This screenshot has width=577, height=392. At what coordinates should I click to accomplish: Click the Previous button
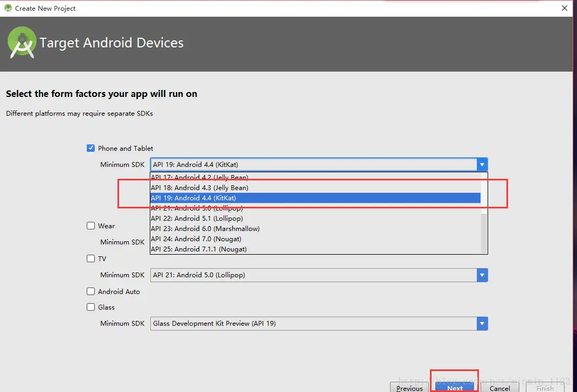tap(409, 388)
